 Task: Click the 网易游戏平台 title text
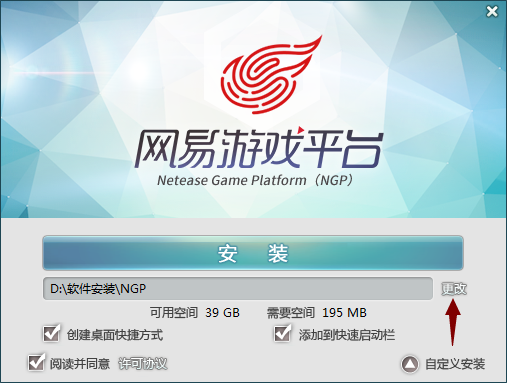tap(259, 148)
